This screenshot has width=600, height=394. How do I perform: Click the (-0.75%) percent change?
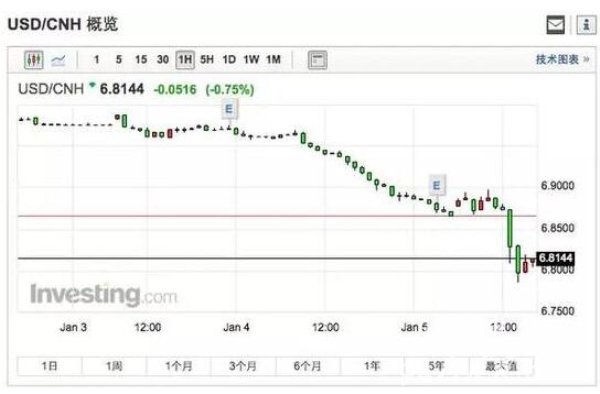pyautogui.click(x=230, y=90)
